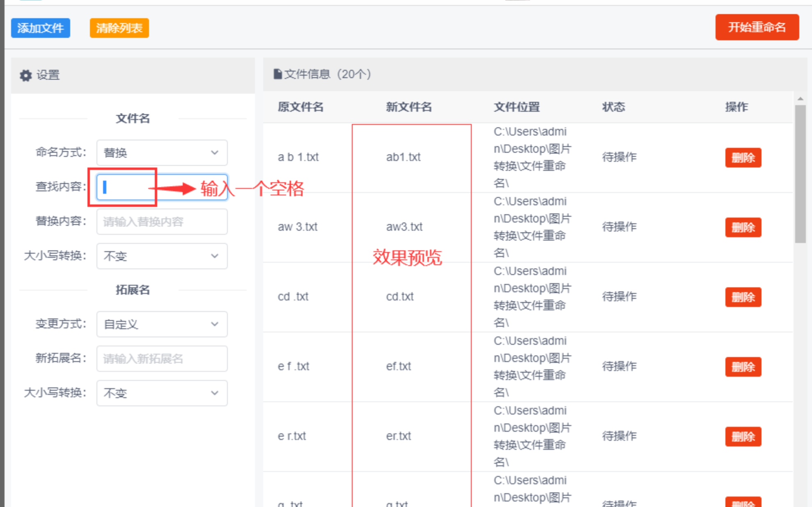Viewport: 812px width, 507px height.
Task: Start renaming with 开始重命名 button
Action: pyautogui.click(x=757, y=27)
